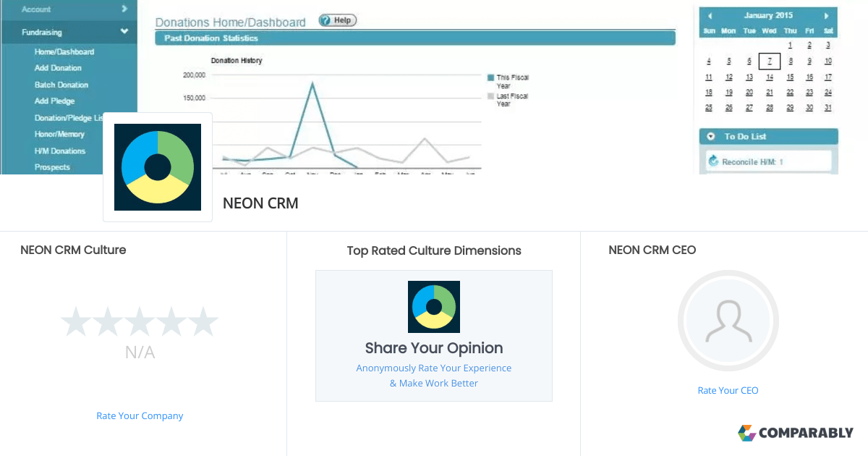Image resolution: width=868 pixels, height=456 pixels.
Task: Click the five-star culture rating
Action: coord(140,321)
